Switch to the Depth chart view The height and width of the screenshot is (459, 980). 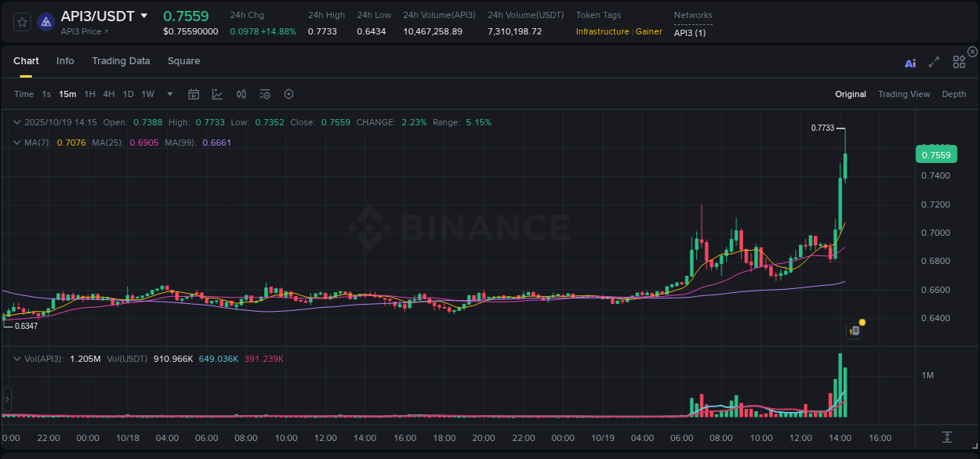(x=953, y=94)
